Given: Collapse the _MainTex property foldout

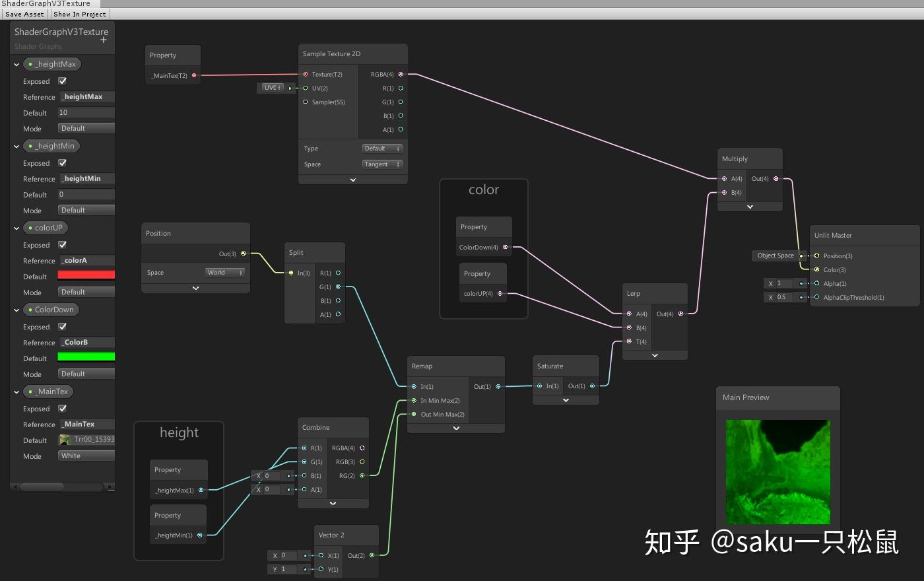Looking at the screenshot, I should 16,392.
